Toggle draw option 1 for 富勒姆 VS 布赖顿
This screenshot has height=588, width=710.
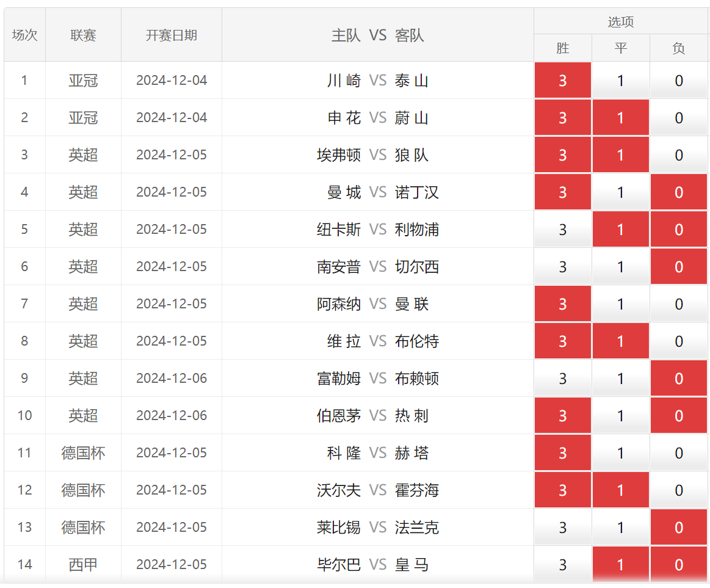(620, 378)
